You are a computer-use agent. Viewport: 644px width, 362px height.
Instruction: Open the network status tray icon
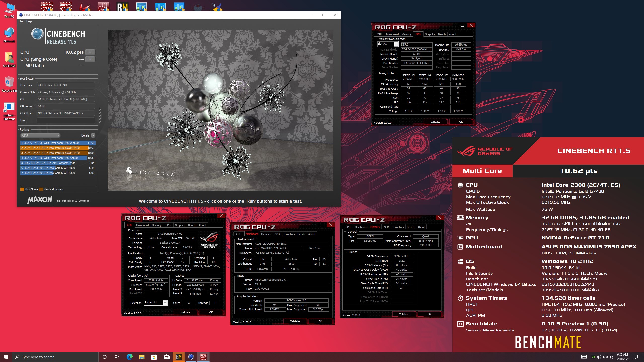click(599, 357)
